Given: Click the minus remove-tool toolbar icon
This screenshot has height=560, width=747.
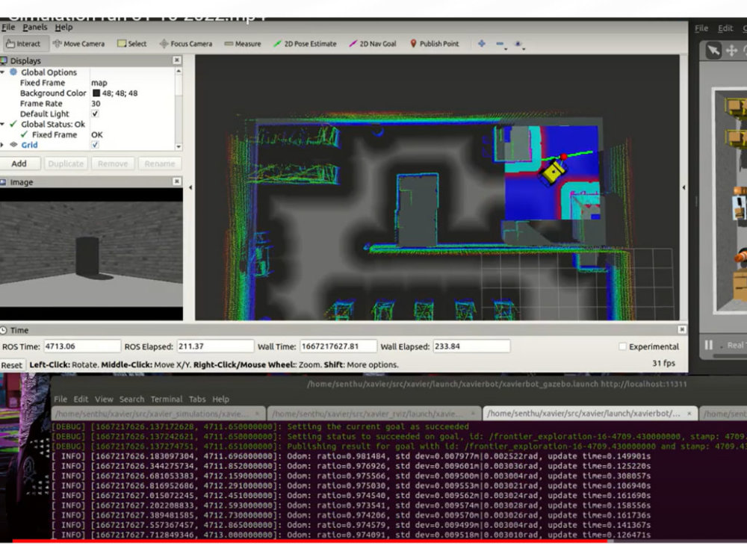Looking at the screenshot, I should (500, 44).
